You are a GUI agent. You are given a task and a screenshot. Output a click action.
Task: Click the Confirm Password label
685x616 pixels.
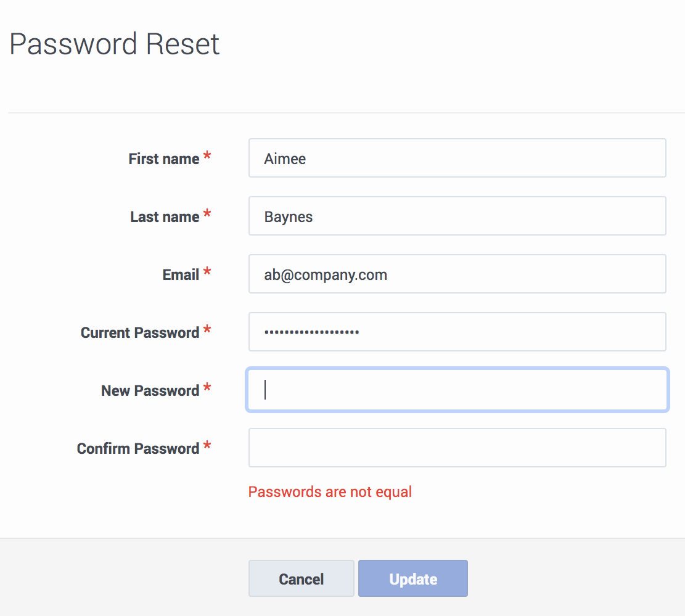click(x=138, y=449)
